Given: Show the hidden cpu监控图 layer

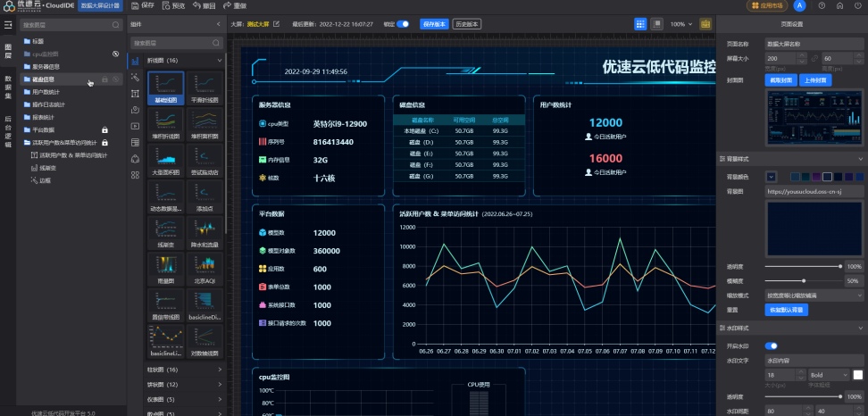Looking at the screenshot, I should click(x=116, y=54).
